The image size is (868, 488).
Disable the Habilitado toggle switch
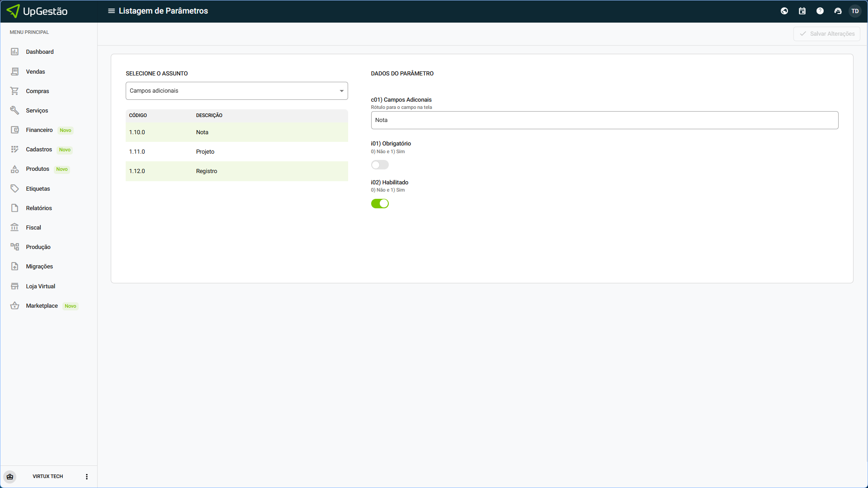coord(379,203)
